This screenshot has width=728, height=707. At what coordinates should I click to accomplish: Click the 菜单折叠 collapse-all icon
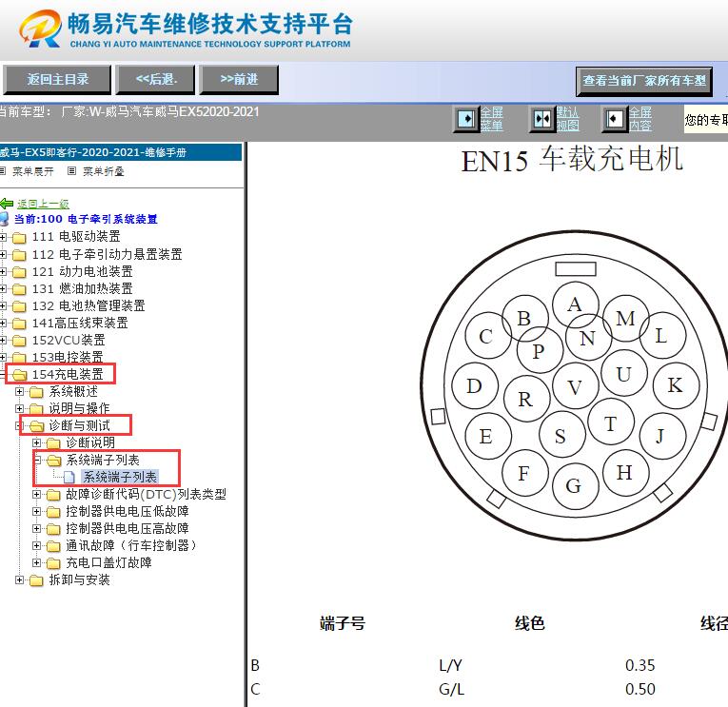point(71,171)
